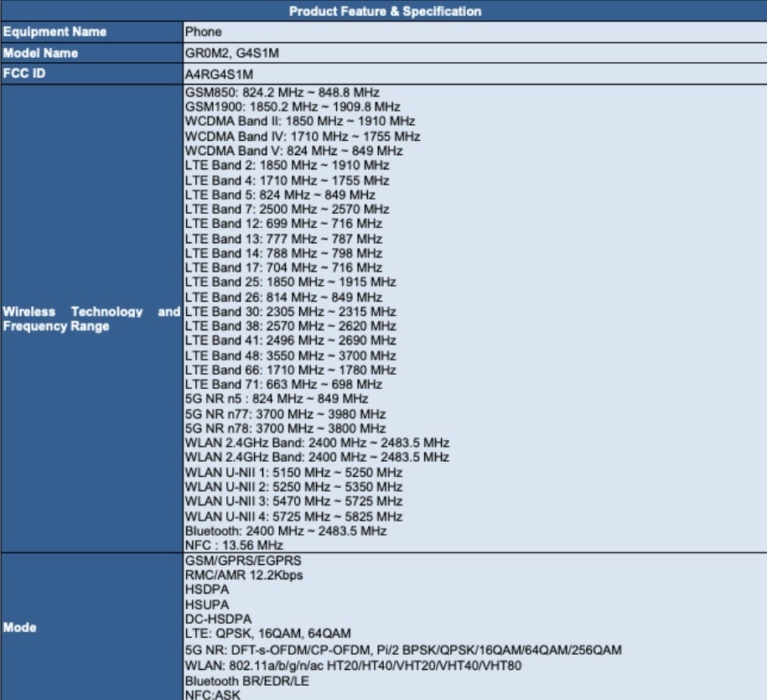Select the 'LTE Band 38' frequency line
767x700 pixels.
point(291,326)
